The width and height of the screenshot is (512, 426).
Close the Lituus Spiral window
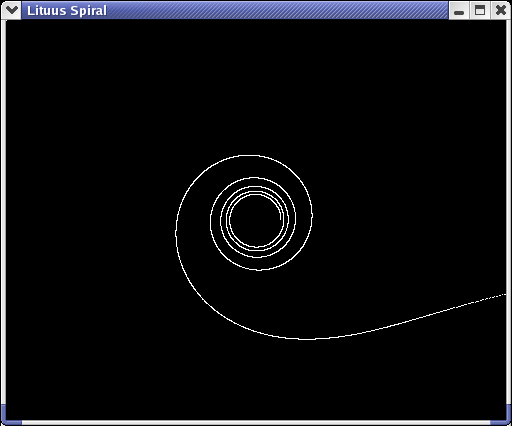(x=500, y=10)
